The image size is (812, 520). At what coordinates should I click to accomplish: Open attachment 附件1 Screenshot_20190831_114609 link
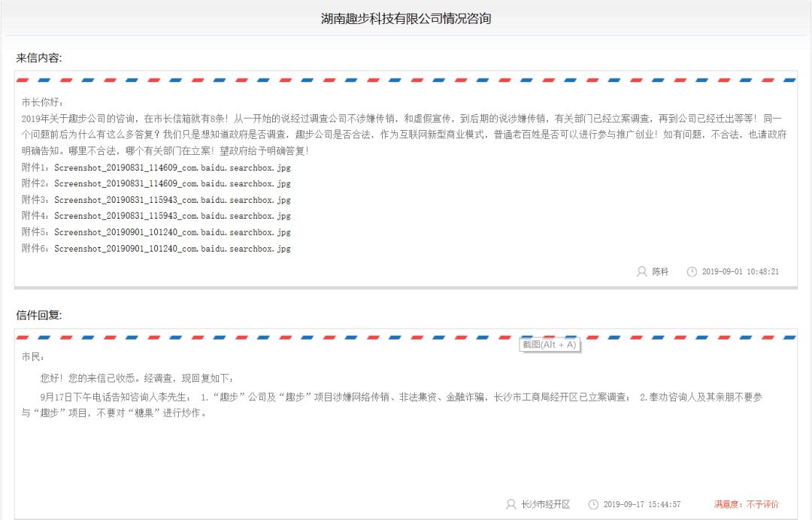click(x=172, y=168)
